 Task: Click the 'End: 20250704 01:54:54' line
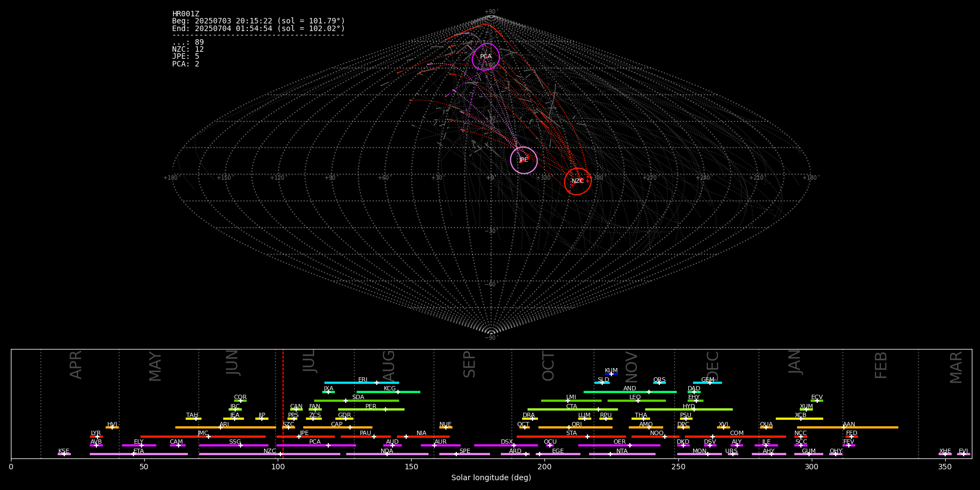pyautogui.click(x=259, y=29)
